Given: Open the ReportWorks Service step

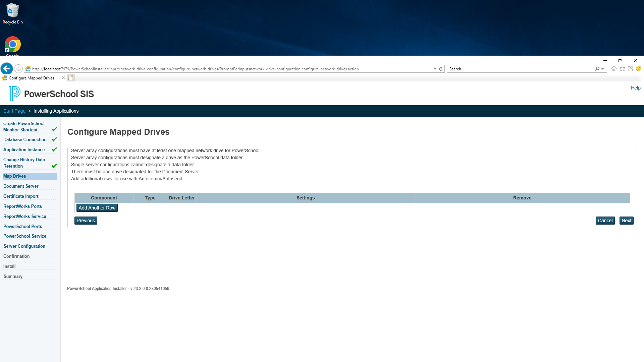Looking at the screenshot, I should click(25, 216).
